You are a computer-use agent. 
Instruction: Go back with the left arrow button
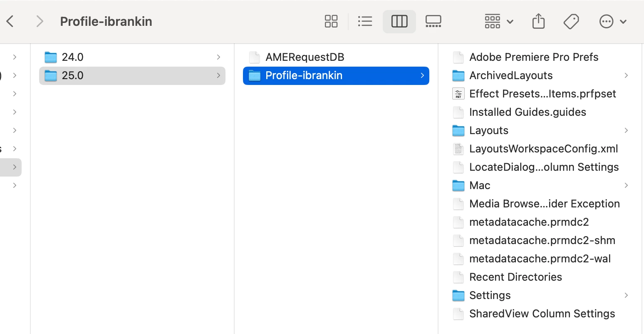[x=10, y=21]
